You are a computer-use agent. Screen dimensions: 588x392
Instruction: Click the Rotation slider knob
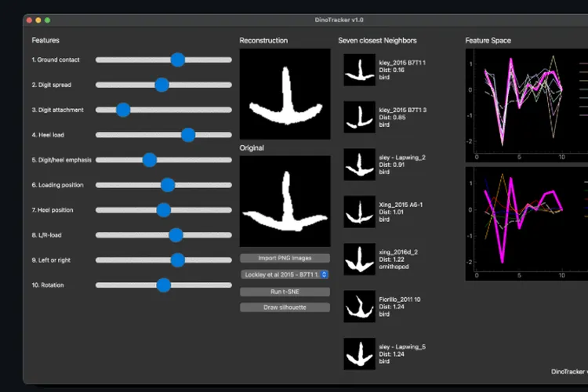pos(163,285)
